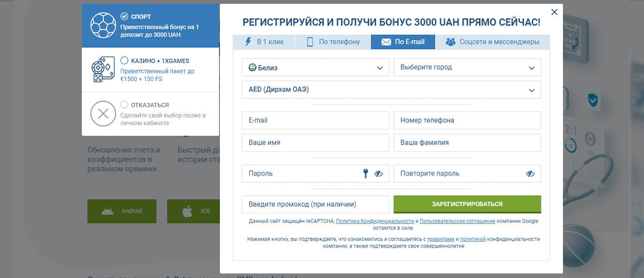Click the IOS download button
Image resolution: width=644 pixels, height=278 pixels.
point(193,211)
